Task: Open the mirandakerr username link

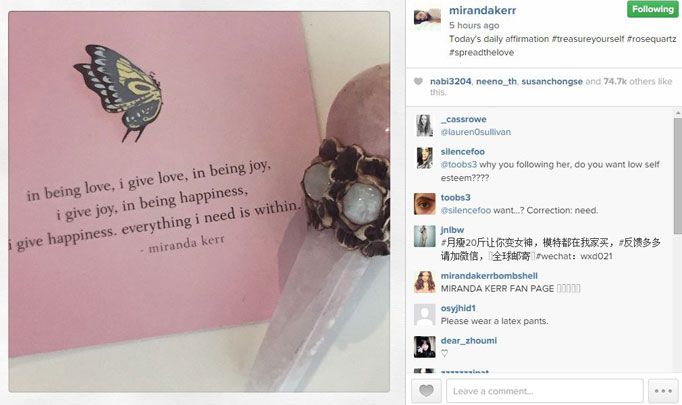Action: (482, 10)
